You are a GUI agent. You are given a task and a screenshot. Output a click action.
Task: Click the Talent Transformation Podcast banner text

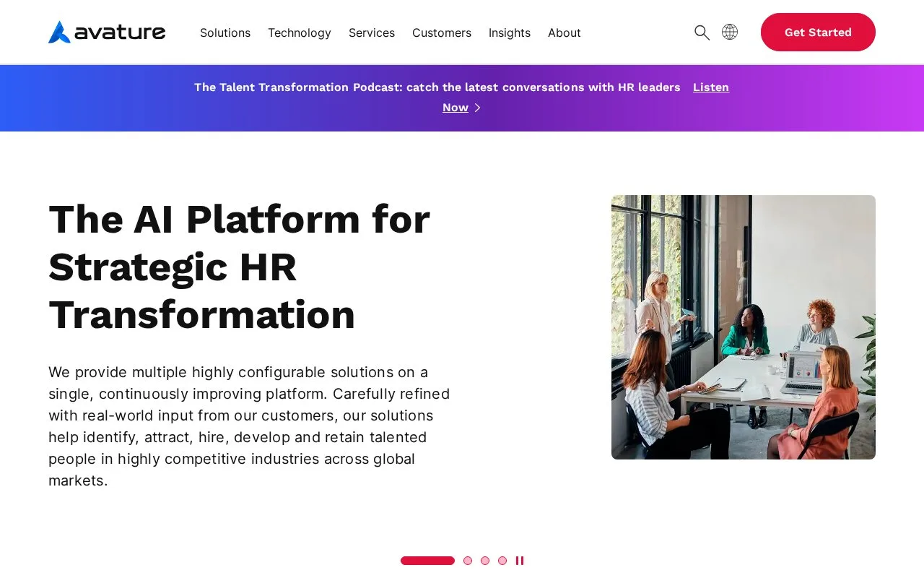(437, 87)
